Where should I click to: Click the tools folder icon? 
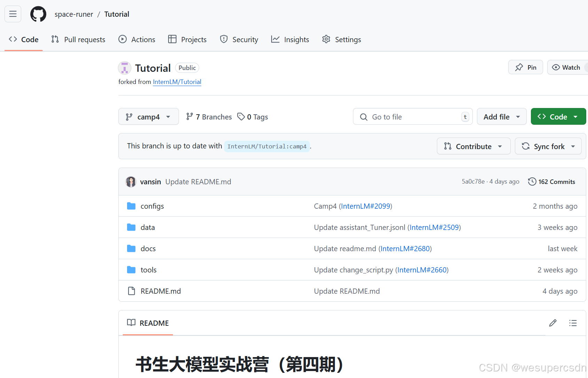point(131,270)
